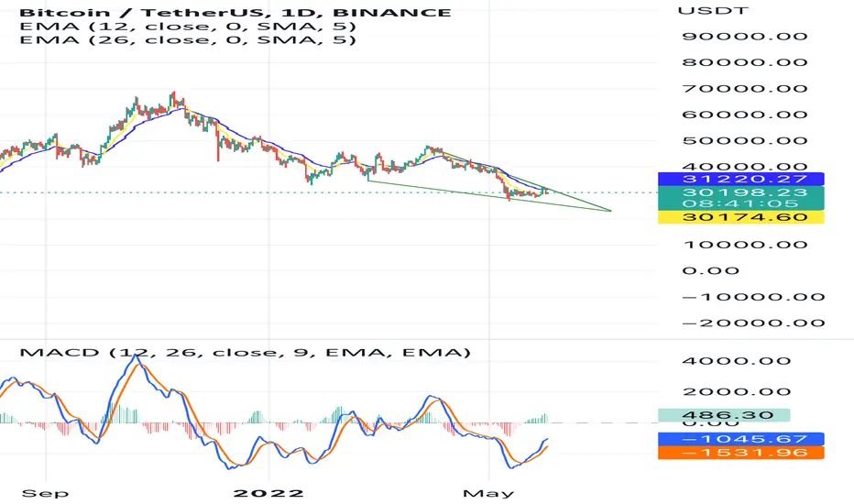Click the 40000.00 price axis label
This screenshot has height=504, width=854.
pyautogui.click(x=745, y=166)
